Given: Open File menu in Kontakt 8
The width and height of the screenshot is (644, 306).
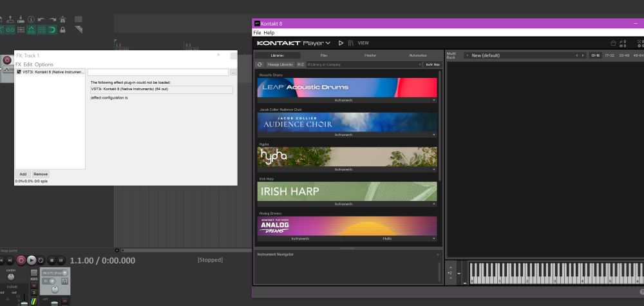Looking at the screenshot, I should (x=257, y=32).
